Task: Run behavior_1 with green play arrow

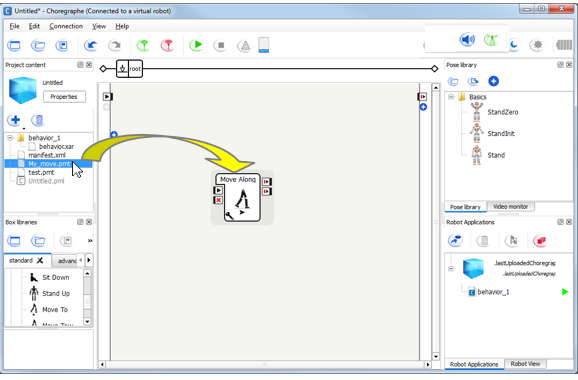Action: (565, 292)
